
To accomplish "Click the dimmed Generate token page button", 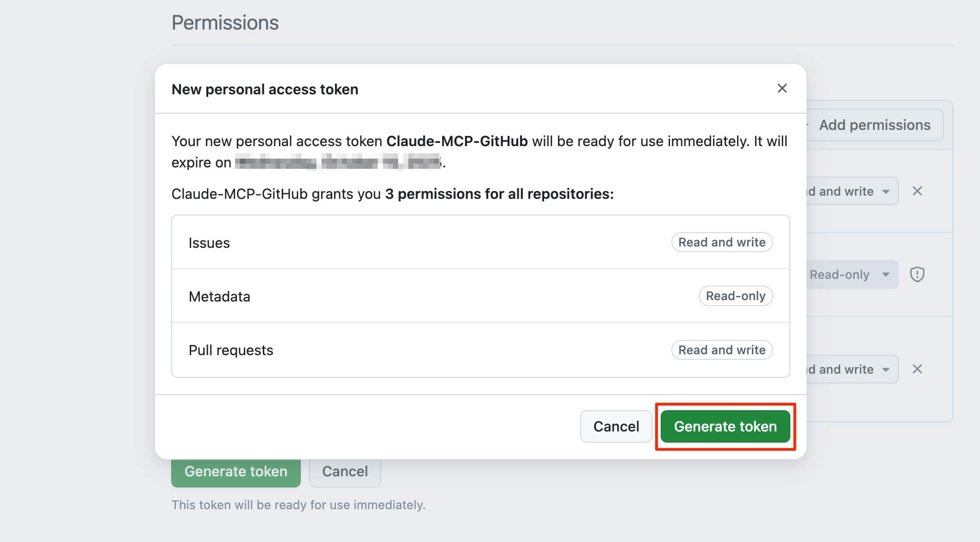I will pyautogui.click(x=236, y=472).
